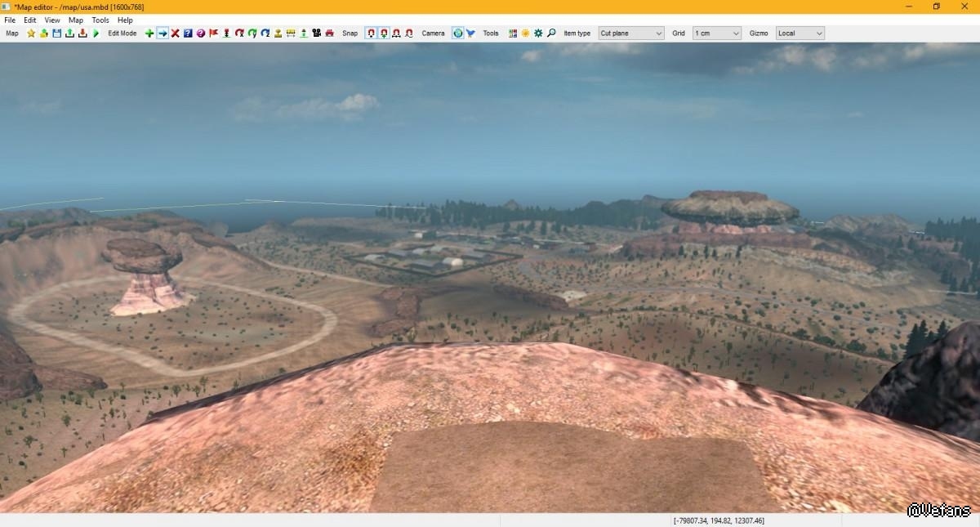980x527 pixels.
Task: Click the red car icon in toolbar
Action: click(x=329, y=33)
